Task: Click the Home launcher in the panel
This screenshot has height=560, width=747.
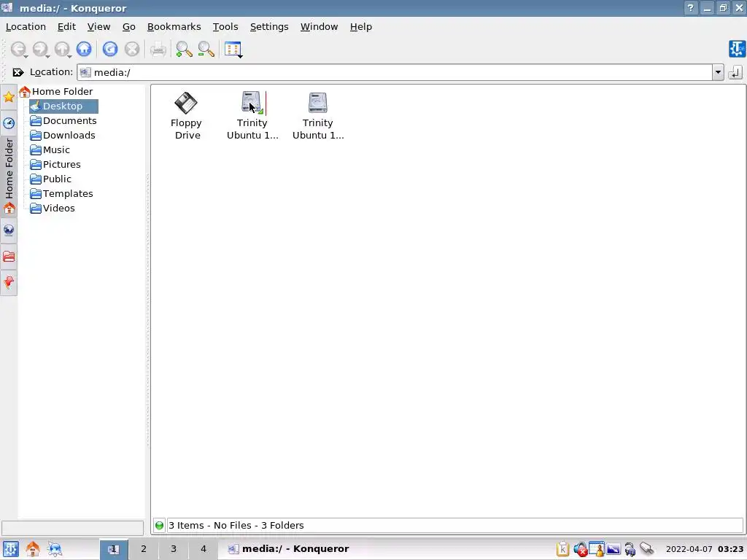Action: (x=32, y=549)
